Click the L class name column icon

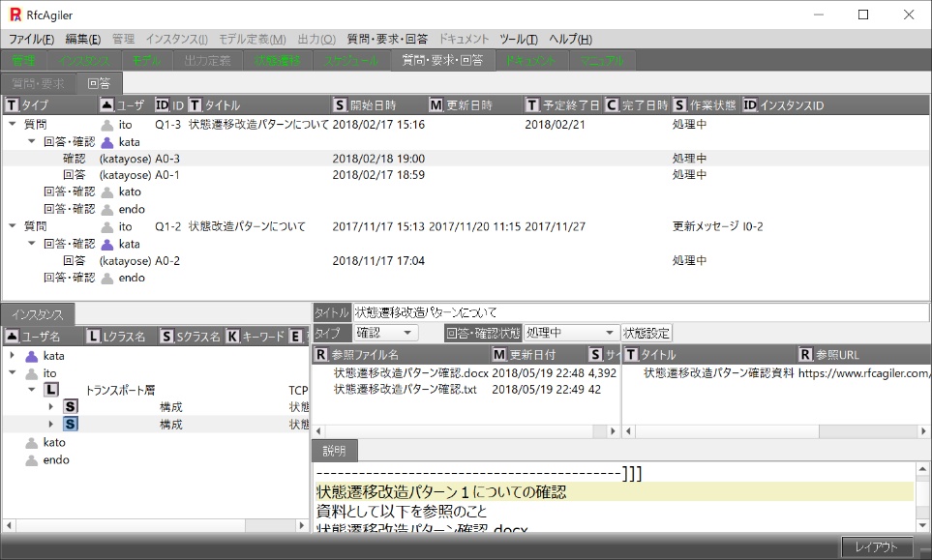[93, 337]
